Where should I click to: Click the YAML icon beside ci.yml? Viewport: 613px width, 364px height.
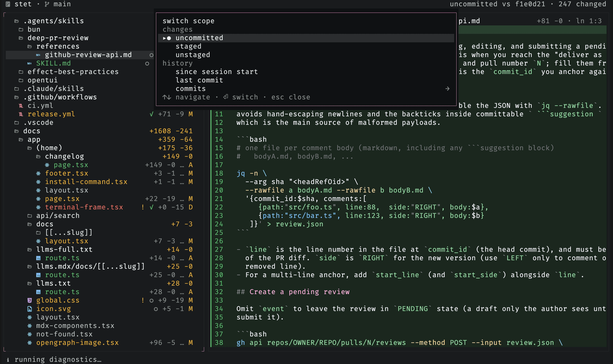coord(21,106)
